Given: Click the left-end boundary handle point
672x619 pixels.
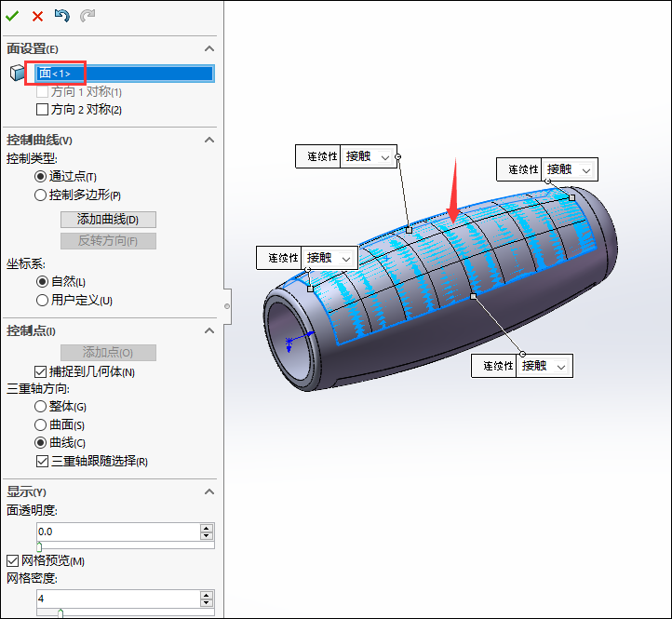Looking at the screenshot, I should [x=310, y=289].
